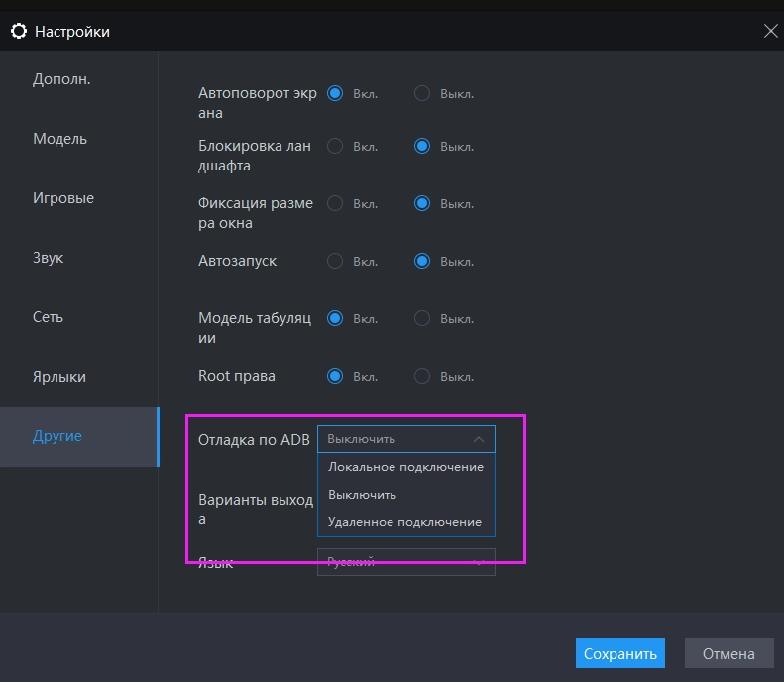Open the Ярлыки settings tab
The width and height of the screenshot is (784, 682).
click(x=59, y=377)
